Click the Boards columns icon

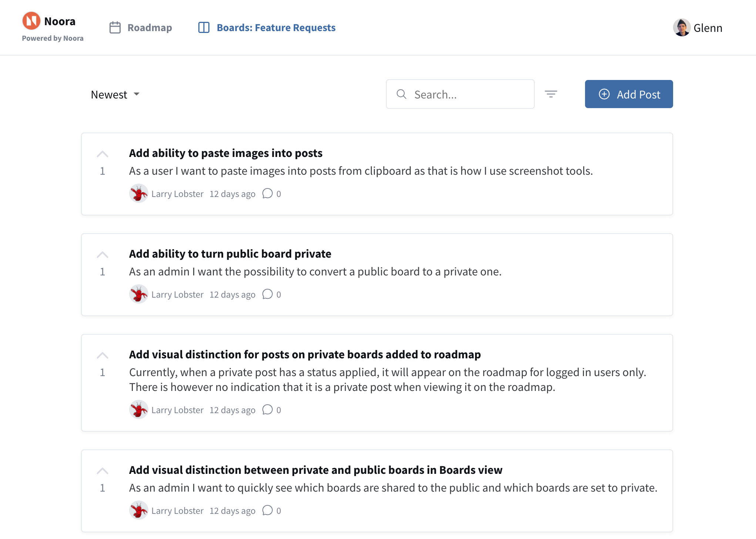pyautogui.click(x=204, y=28)
